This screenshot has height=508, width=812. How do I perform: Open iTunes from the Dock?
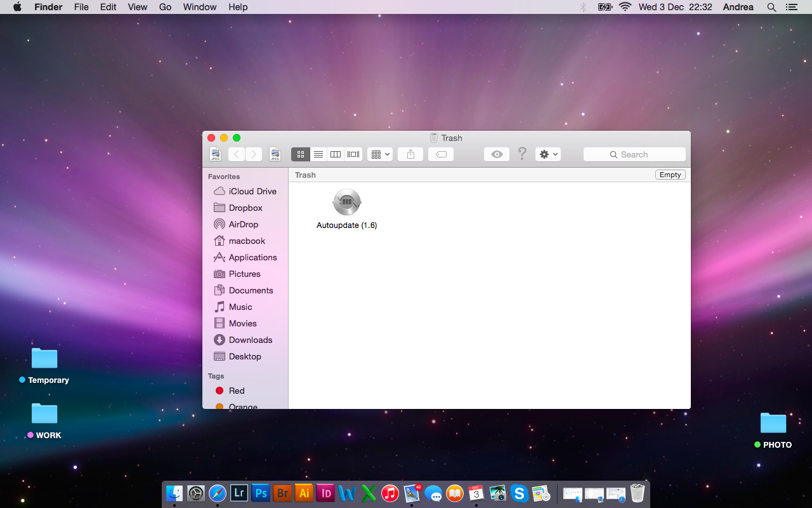[x=390, y=493]
